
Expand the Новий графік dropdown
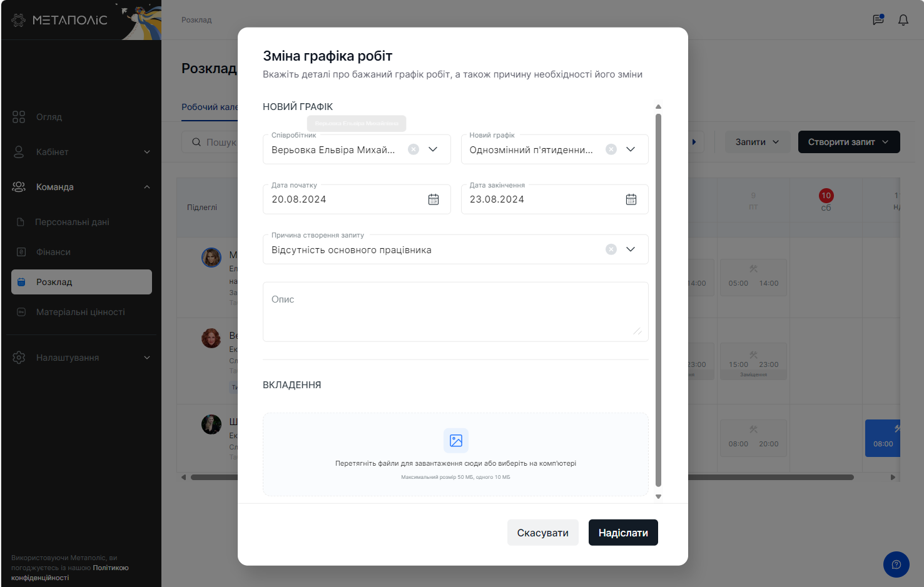(631, 149)
